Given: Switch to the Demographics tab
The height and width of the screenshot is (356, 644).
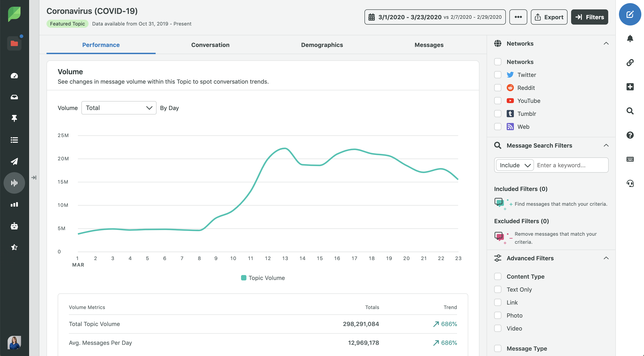Looking at the screenshot, I should (x=322, y=44).
